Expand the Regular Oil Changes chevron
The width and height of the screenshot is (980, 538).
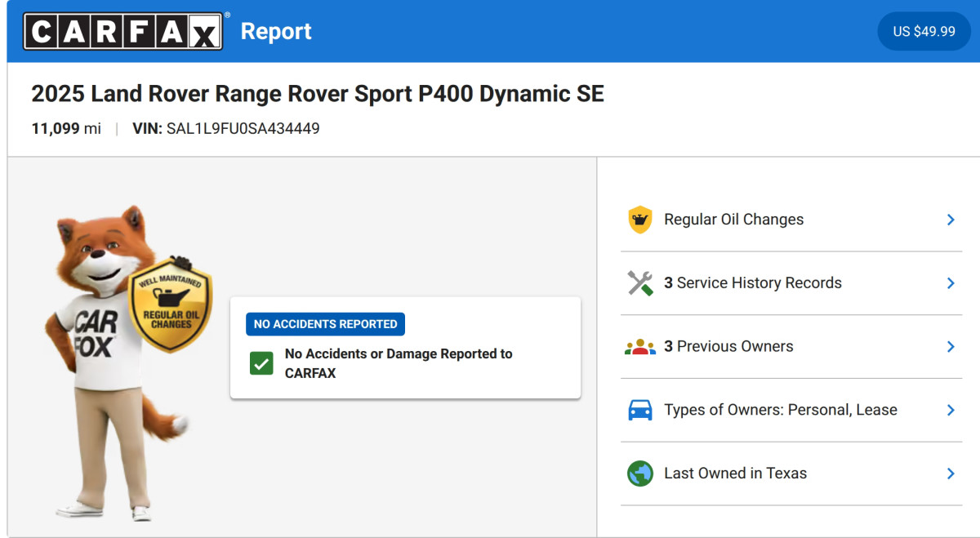point(951,220)
